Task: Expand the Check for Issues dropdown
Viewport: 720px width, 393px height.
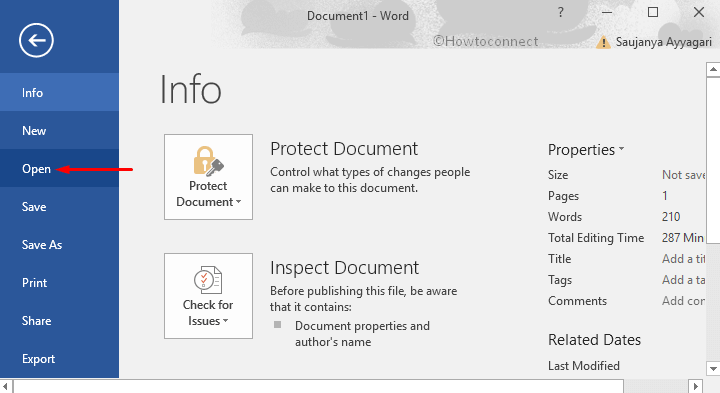Action: 208,296
